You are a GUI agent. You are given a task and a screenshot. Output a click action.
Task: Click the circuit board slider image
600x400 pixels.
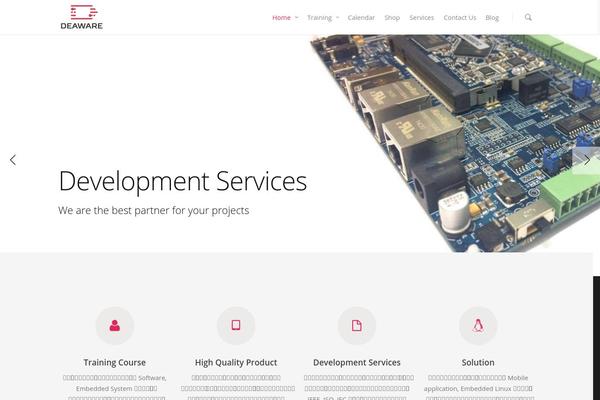[455, 144]
